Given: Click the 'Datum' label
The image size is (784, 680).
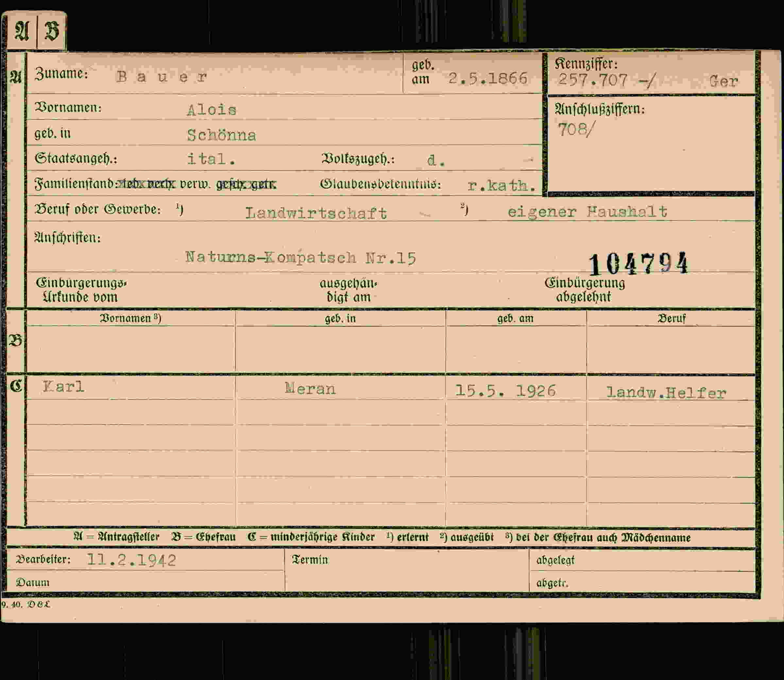Looking at the screenshot, I should point(33,583).
